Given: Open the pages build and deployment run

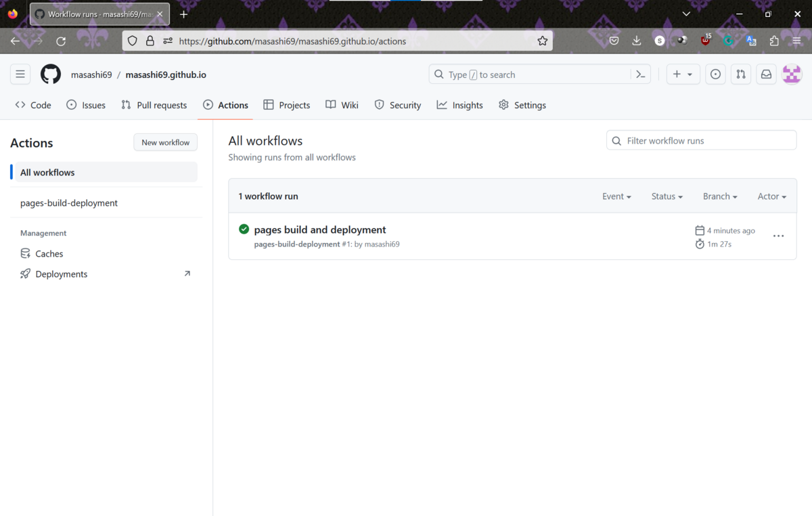Looking at the screenshot, I should tap(319, 230).
